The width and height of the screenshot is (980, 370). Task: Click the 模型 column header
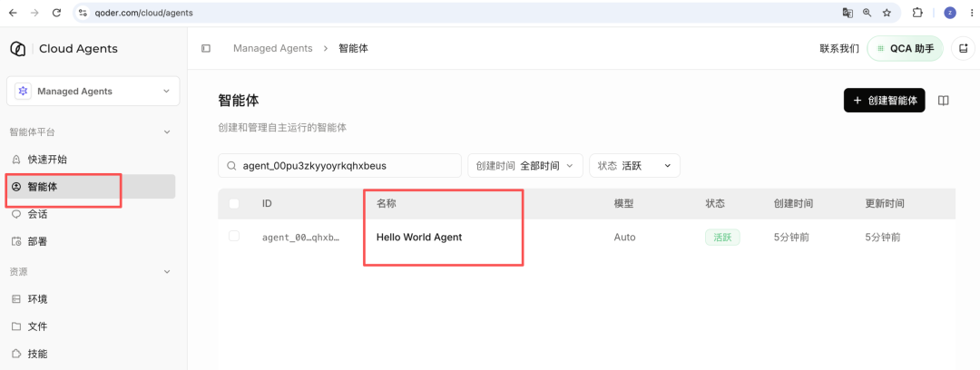[623, 203]
